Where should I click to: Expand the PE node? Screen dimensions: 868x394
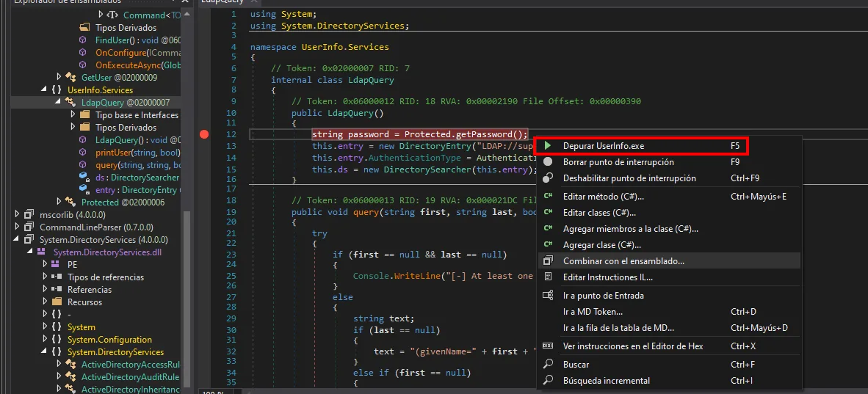pos(46,265)
